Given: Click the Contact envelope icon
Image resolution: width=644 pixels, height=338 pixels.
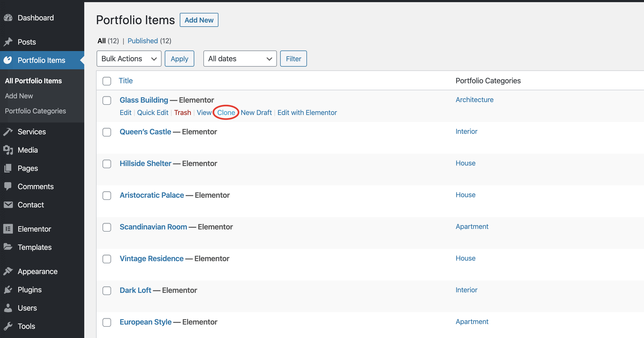Looking at the screenshot, I should tap(8, 205).
